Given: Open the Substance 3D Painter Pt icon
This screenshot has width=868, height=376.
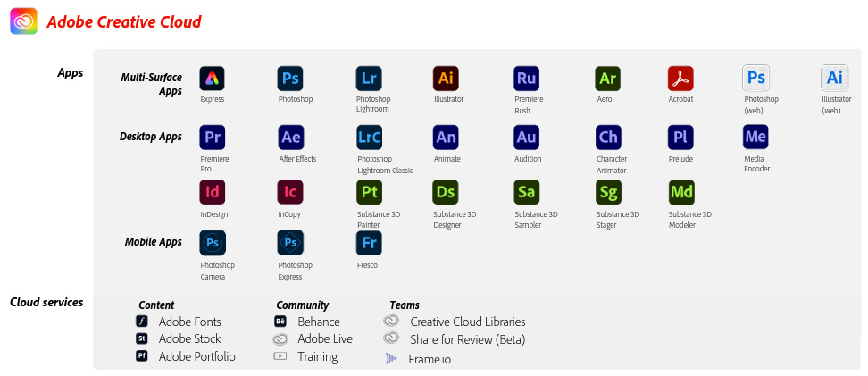Looking at the screenshot, I should (369, 193).
